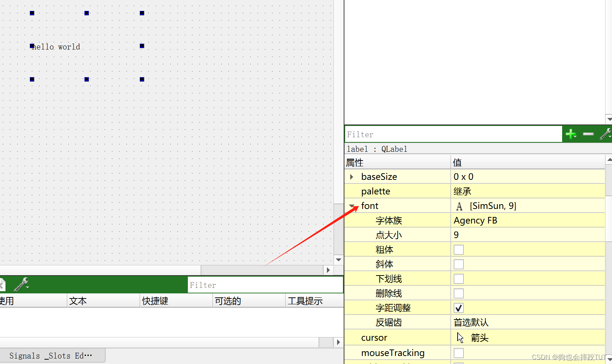The width and height of the screenshot is (612, 364).
Task: Click the 文本 column header
Action: point(103,301)
